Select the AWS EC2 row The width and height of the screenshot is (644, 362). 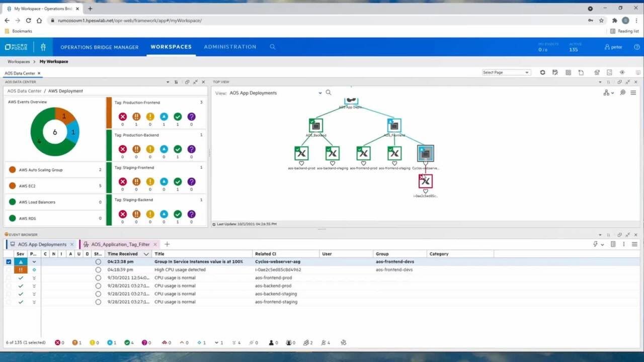pyautogui.click(x=55, y=186)
